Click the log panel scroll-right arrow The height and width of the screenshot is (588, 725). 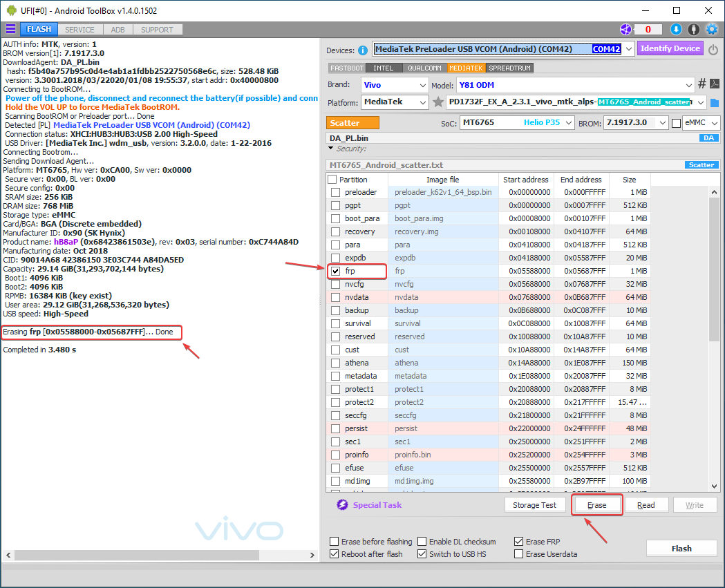point(312,555)
